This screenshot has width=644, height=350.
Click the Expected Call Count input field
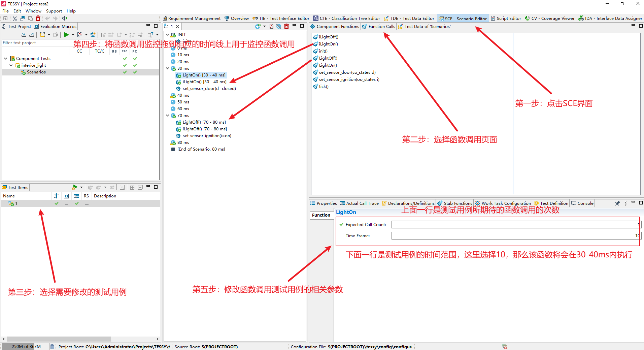(516, 224)
